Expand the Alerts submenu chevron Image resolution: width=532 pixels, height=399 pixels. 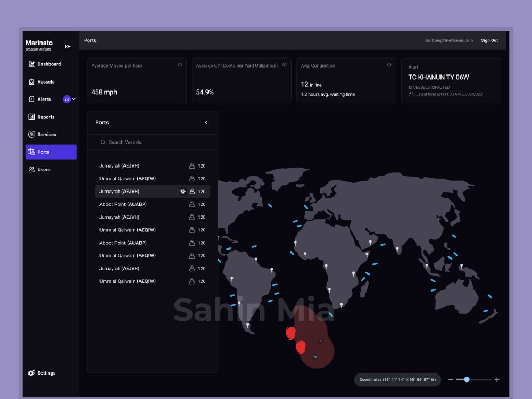point(73,99)
